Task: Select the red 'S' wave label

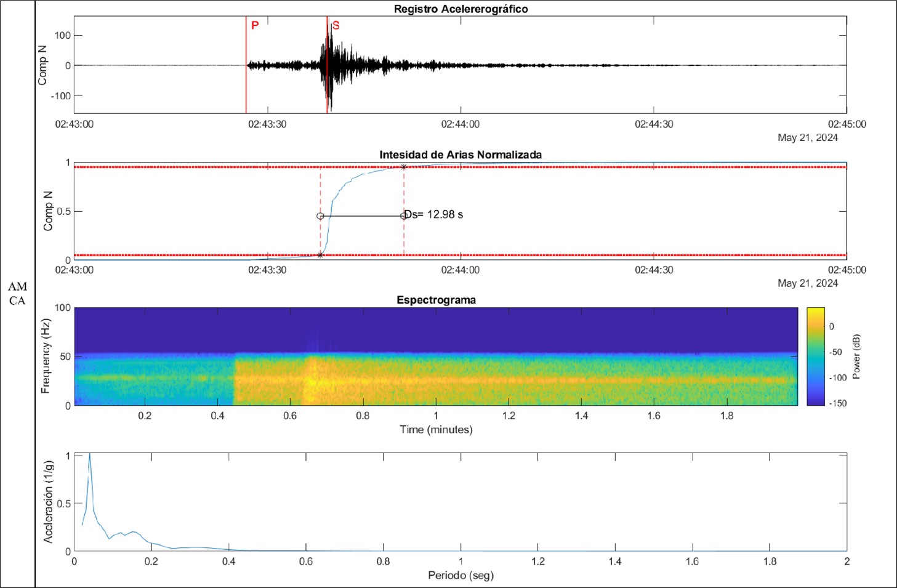Action: tap(336, 25)
